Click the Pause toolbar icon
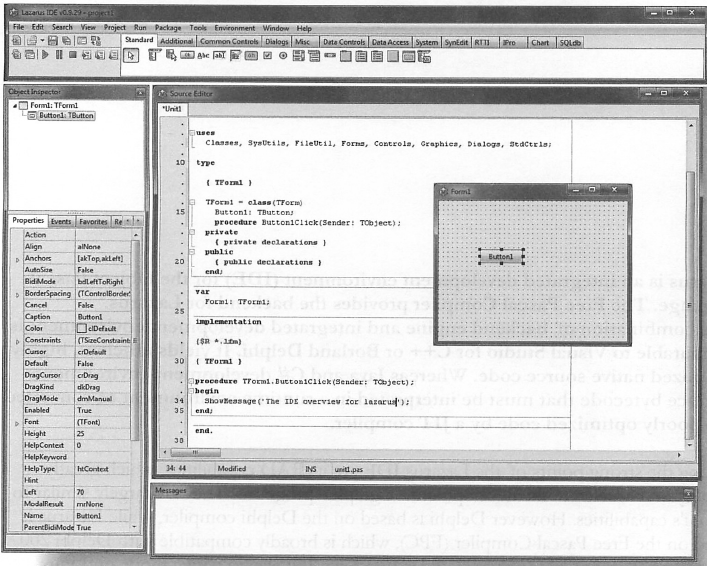707x566 pixels. pyautogui.click(x=60, y=59)
